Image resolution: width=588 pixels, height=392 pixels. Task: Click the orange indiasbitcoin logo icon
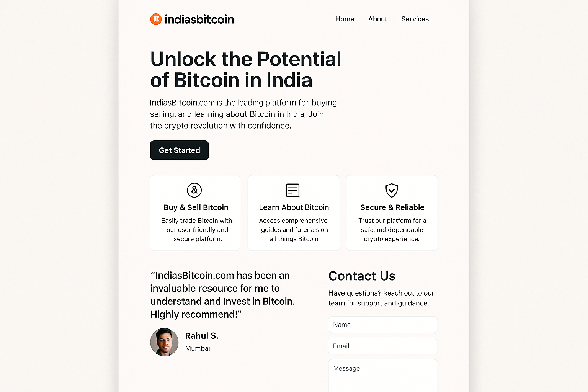tap(156, 19)
